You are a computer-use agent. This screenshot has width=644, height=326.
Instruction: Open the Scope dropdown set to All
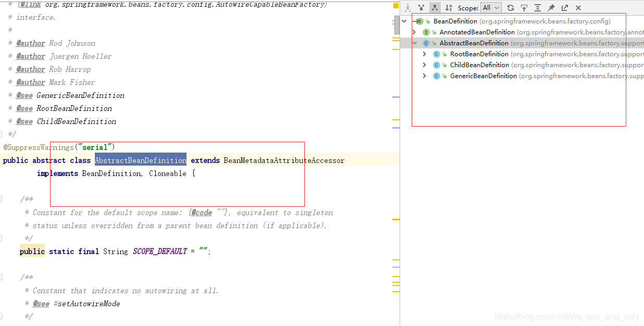[491, 8]
